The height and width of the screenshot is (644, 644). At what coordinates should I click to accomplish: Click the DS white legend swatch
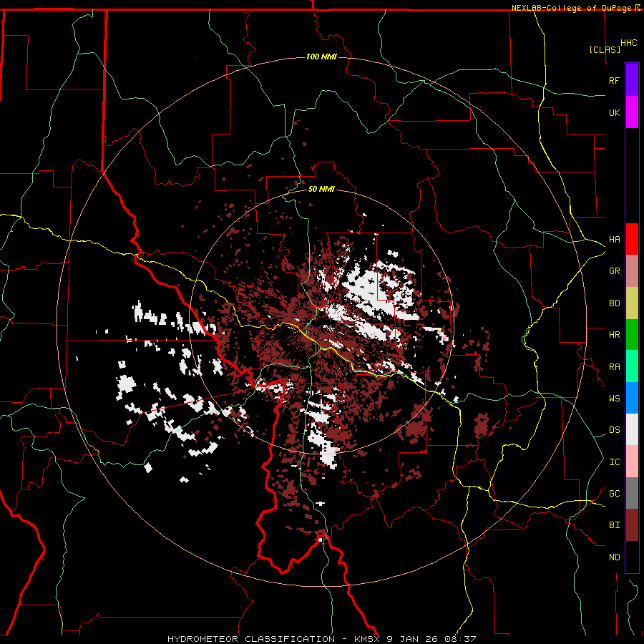[632, 429]
